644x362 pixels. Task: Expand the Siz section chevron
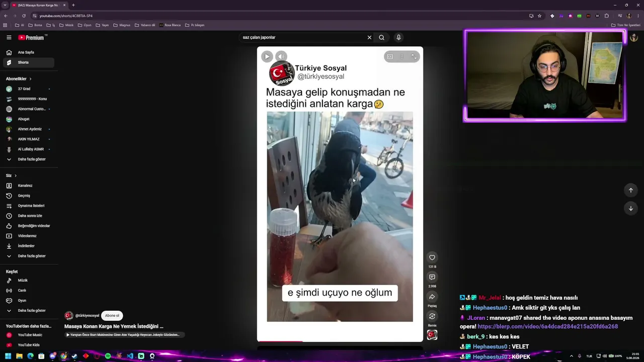tap(16, 175)
